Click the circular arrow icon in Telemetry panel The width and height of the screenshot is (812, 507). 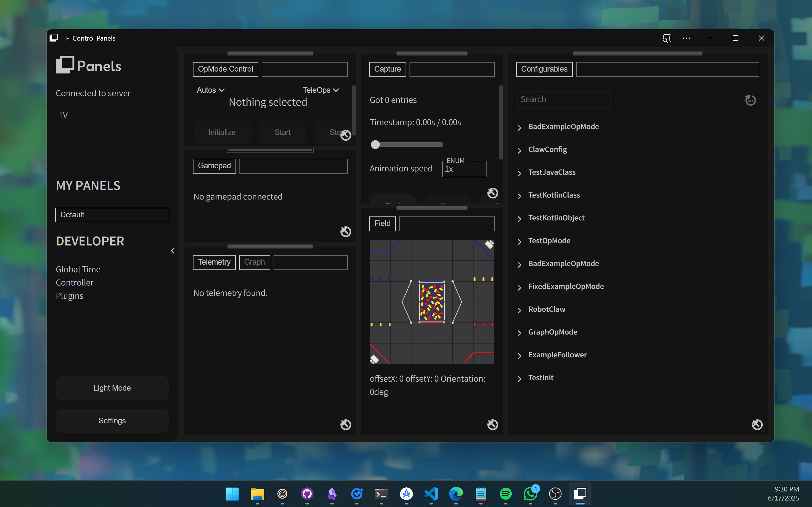[x=346, y=424]
